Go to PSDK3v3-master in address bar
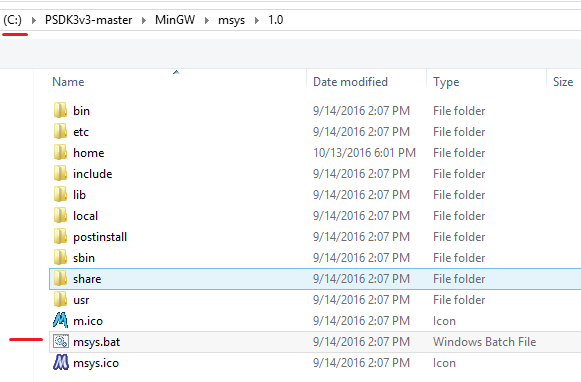 89,20
